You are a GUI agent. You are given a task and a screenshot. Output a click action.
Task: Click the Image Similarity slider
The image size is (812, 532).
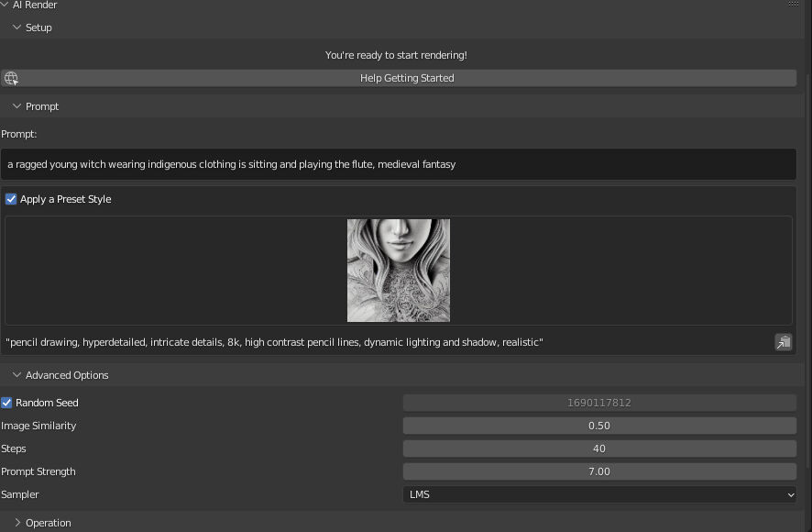click(599, 426)
